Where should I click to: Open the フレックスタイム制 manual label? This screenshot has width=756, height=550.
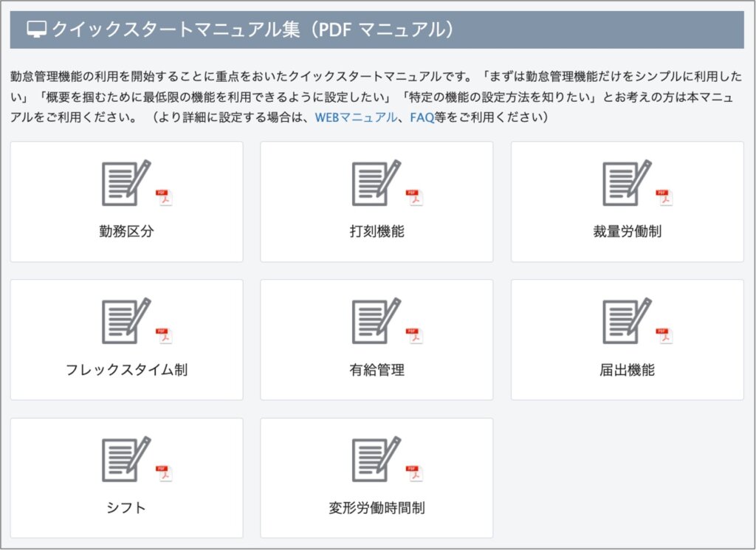126,369
